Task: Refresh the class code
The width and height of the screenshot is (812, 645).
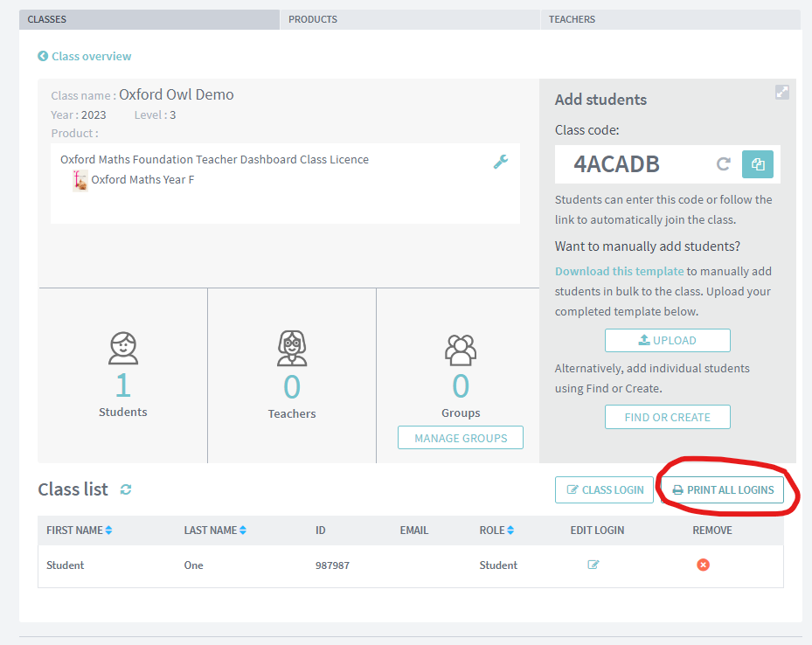Action: tap(724, 163)
